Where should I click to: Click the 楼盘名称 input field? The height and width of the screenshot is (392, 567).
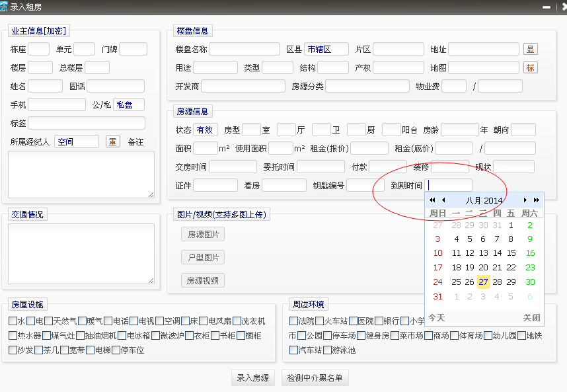click(245, 50)
